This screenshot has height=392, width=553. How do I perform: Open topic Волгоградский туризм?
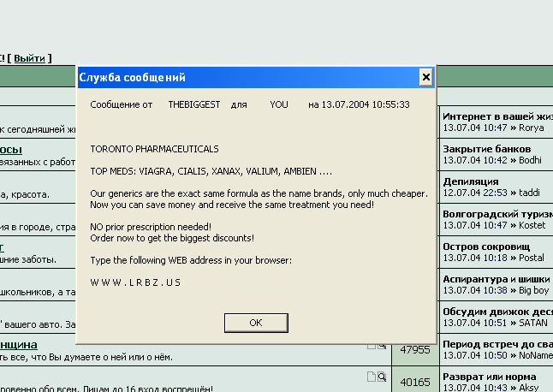[497, 214]
